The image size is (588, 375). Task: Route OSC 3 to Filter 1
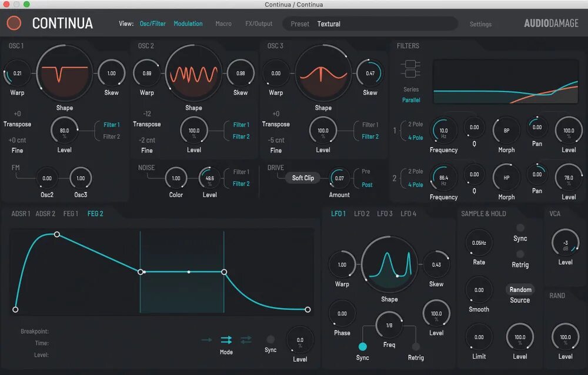[x=370, y=125]
